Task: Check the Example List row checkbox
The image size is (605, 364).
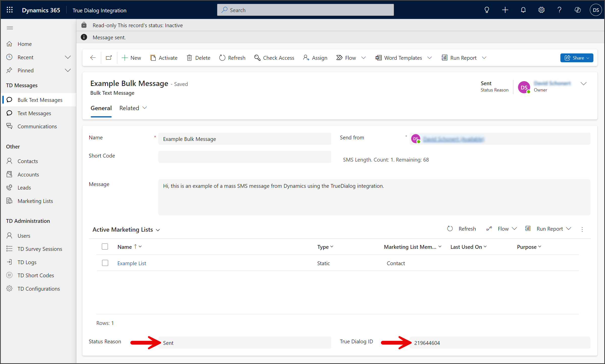Action: coord(105,263)
